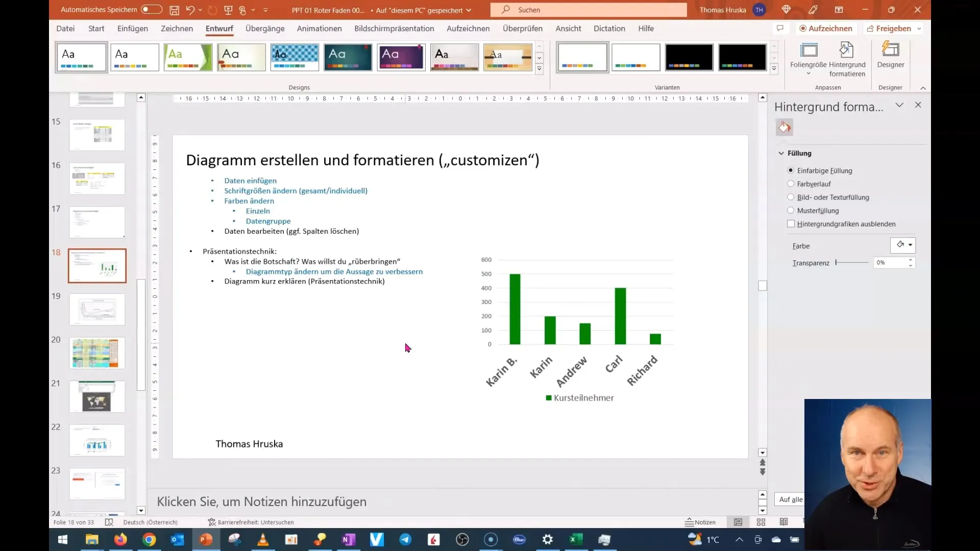The image size is (980, 551).
Task: Click the Entwurf ribbon tab
Action: [x=219, y=28]
